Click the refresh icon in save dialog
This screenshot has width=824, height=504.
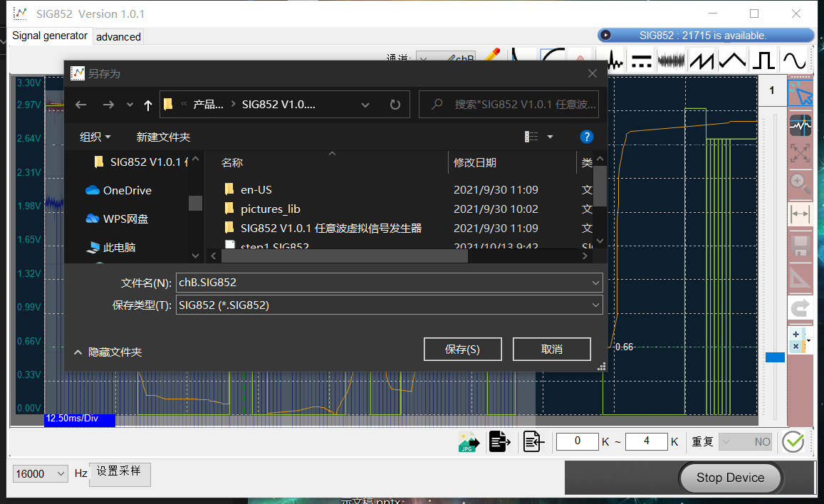click(x=395, y=105)
